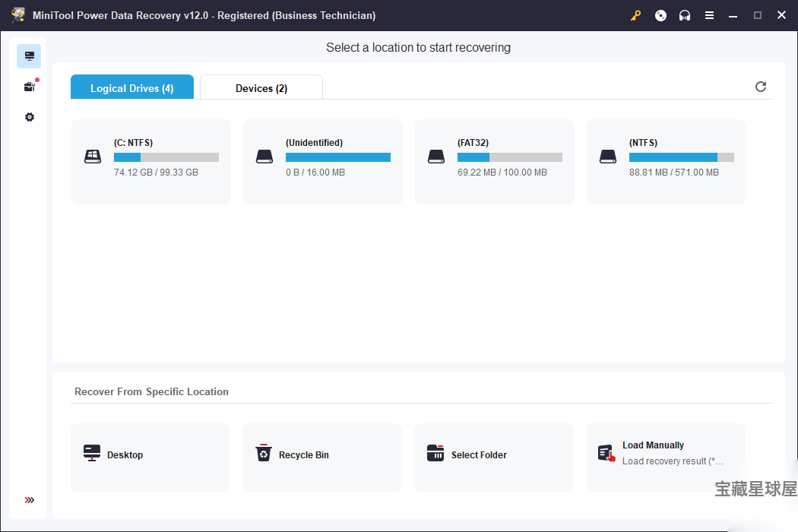Image resolution: width=798 pixels, height=532 pixels.
Task: Click the '(Unidentified)' partition label
Action: (314, 143)
